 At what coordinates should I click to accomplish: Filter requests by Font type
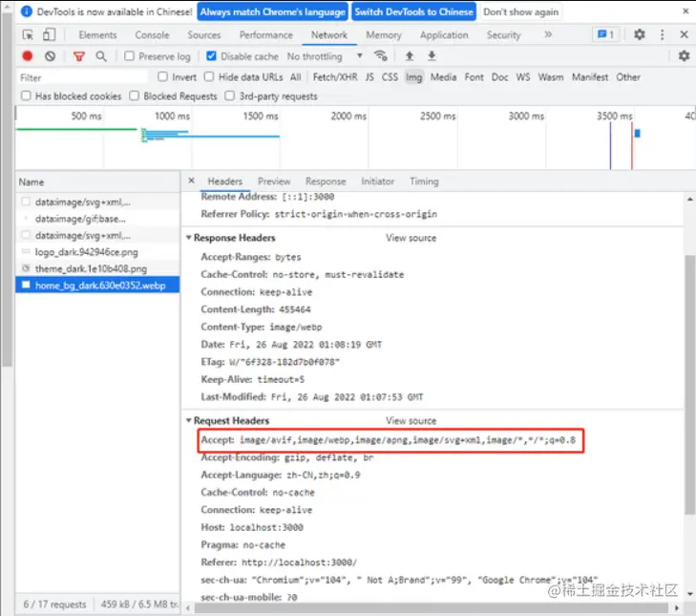click(475, 77)
